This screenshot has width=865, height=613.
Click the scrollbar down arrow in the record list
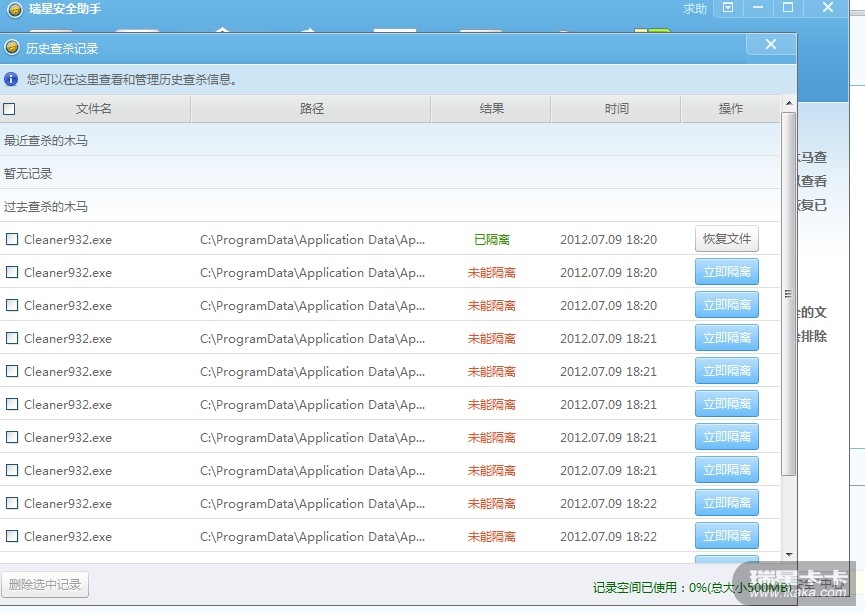[789, 555]
